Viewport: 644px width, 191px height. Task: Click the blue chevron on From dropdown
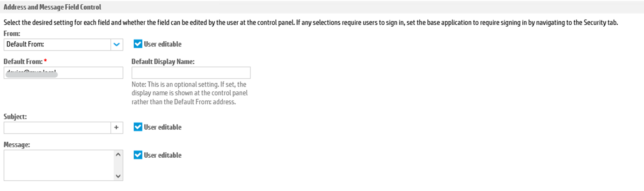(x=117, y=44)
